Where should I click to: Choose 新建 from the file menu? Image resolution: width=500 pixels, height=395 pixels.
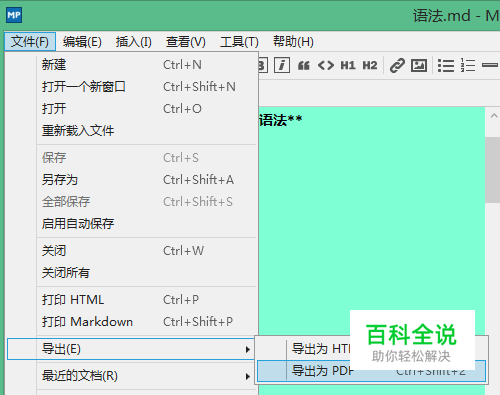[147, 65]
